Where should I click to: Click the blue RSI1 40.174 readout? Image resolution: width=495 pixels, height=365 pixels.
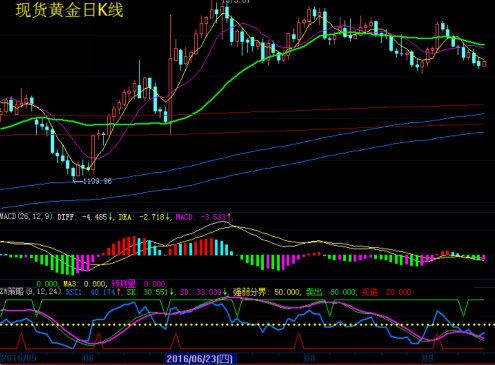point(93,292)
